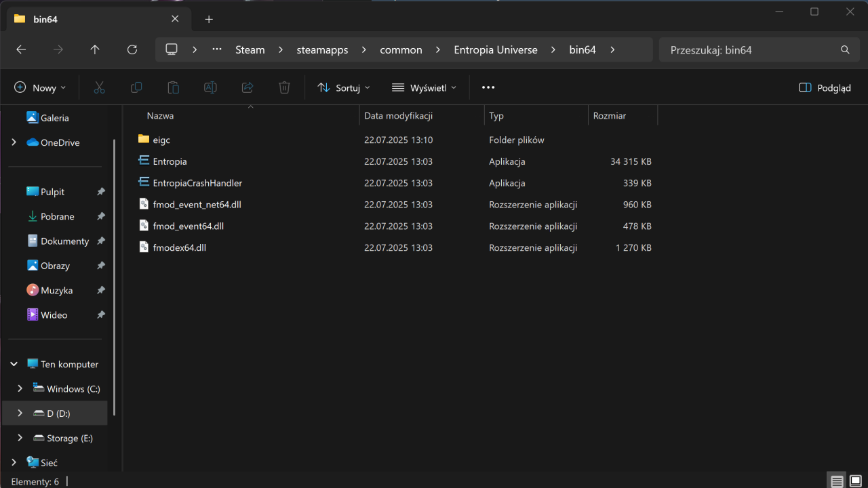Open a new tab with plus button
Viewport: 868px width, 488px height.
pos(209,19)
